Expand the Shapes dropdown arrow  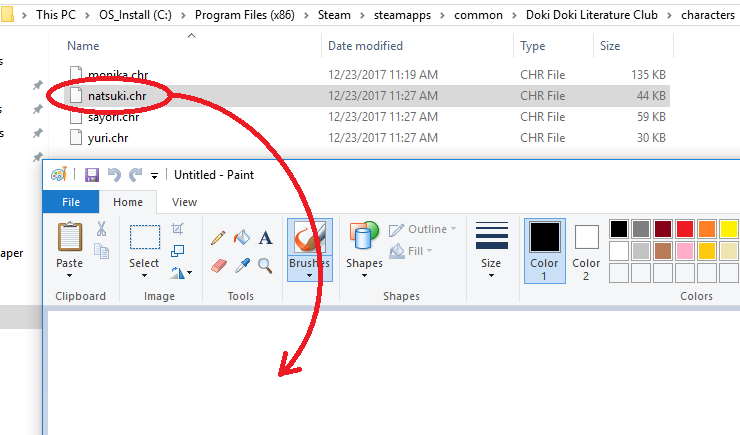364,275
